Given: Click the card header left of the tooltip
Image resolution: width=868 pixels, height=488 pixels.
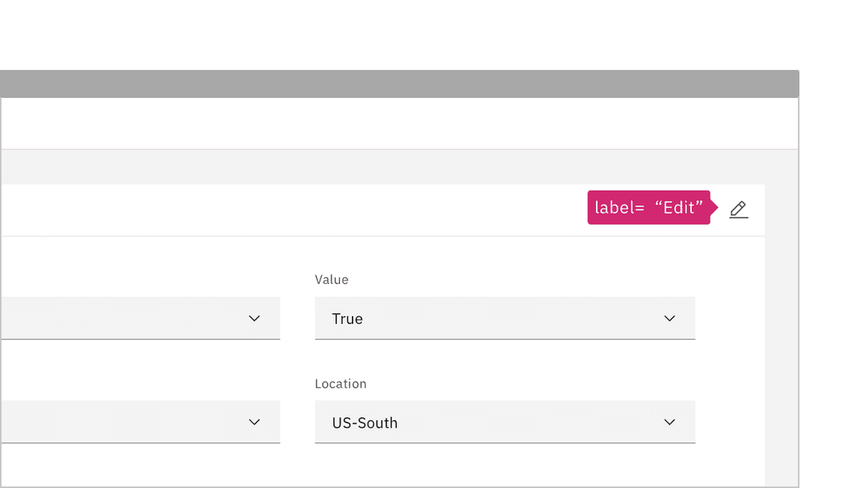Looking at the screenshot, I should coord(301,210).
